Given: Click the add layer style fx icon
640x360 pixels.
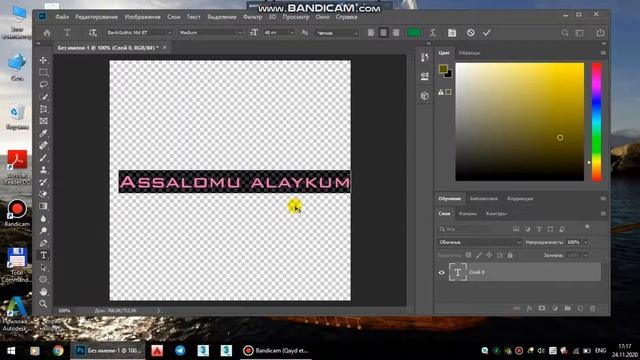Looking at the screenshot, I should point(529,308).
